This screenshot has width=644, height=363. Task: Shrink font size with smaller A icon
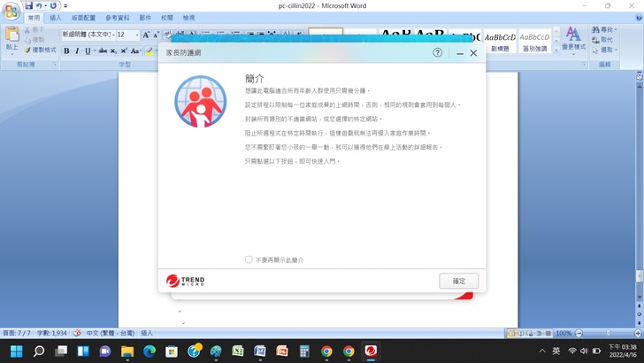tap(156, 35)
